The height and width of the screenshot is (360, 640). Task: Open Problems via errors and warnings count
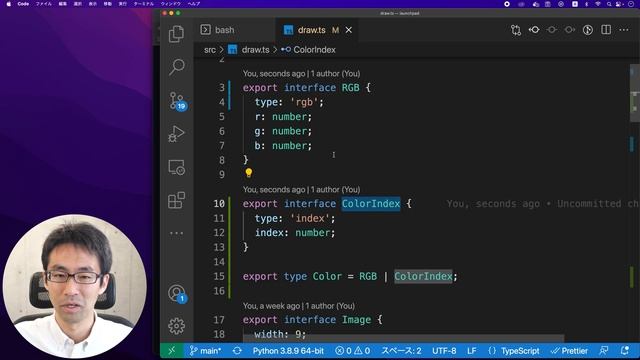353,351
